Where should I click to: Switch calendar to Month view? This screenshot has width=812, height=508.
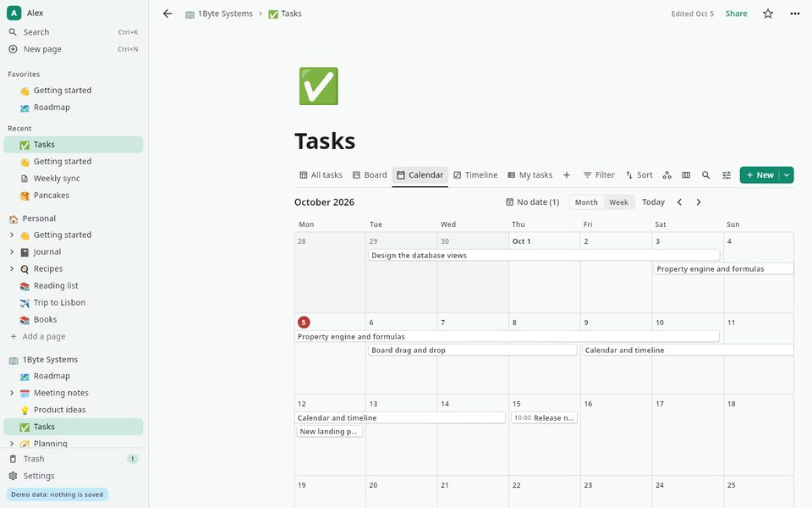coord(586,202)
